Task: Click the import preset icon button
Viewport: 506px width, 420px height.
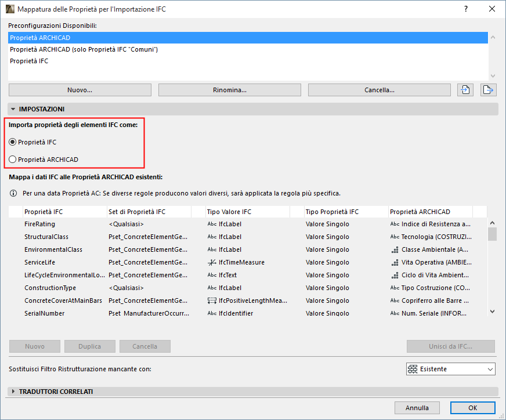Action: tap(465, 90)
